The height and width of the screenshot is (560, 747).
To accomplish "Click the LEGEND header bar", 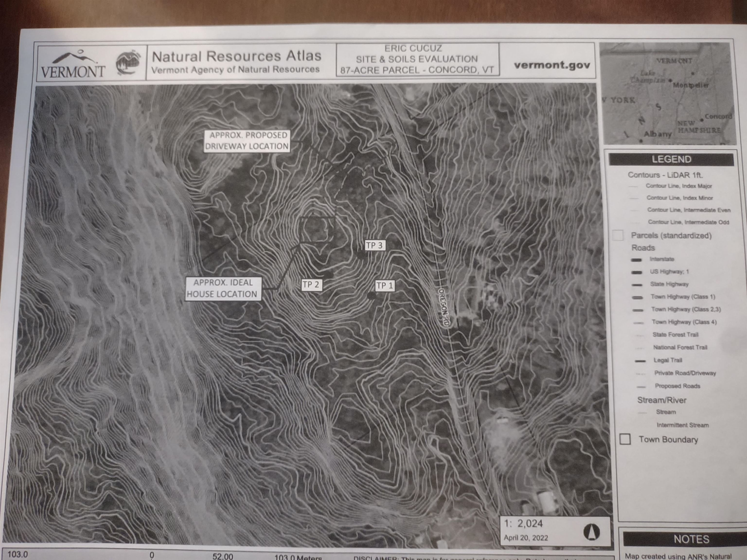I will (x=671, y=159).
